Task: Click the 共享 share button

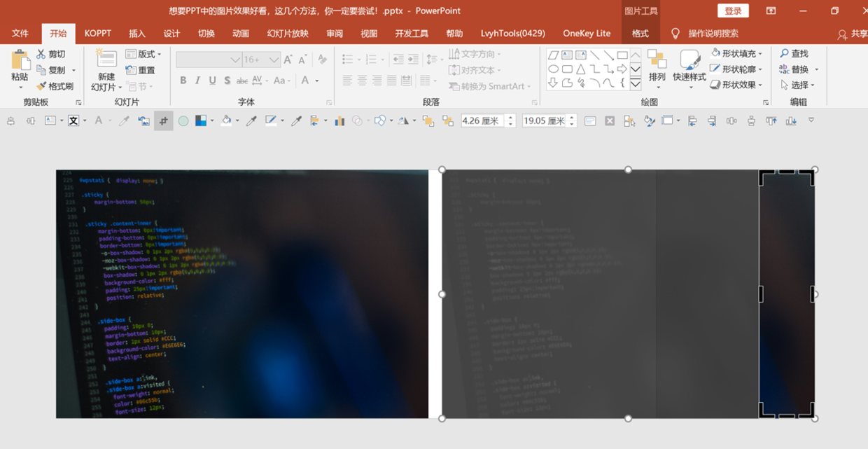Action: coord(852,34)
